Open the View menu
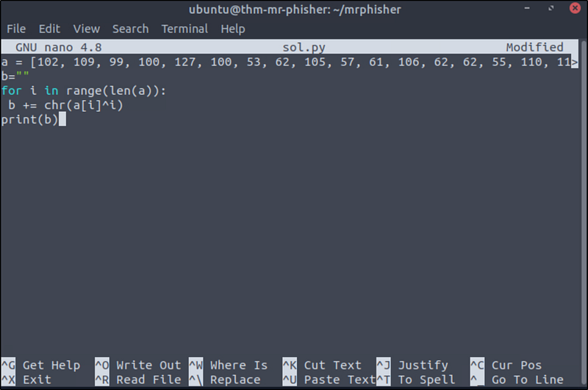Viewport: 588px width, 390px height. click(x=86, y=29)
